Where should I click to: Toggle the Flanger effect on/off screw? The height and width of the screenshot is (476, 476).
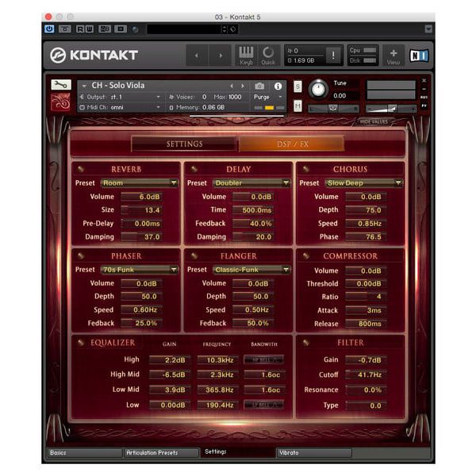pos(194,255)
